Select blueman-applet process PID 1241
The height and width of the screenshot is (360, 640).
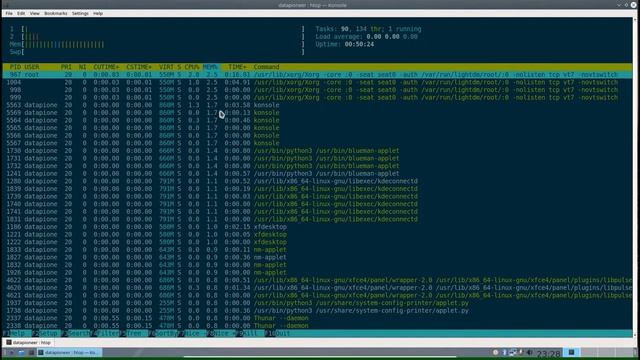(x=318, y=173)
